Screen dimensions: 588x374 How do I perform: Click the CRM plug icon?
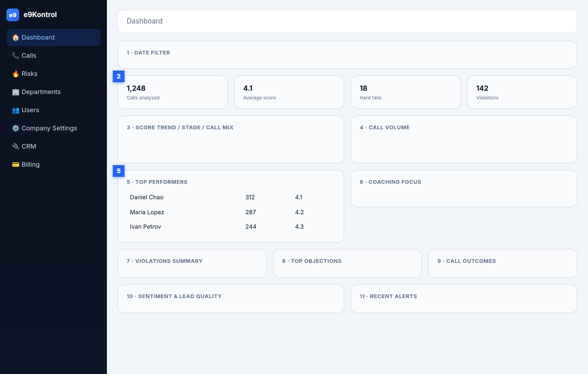point(16,146)
